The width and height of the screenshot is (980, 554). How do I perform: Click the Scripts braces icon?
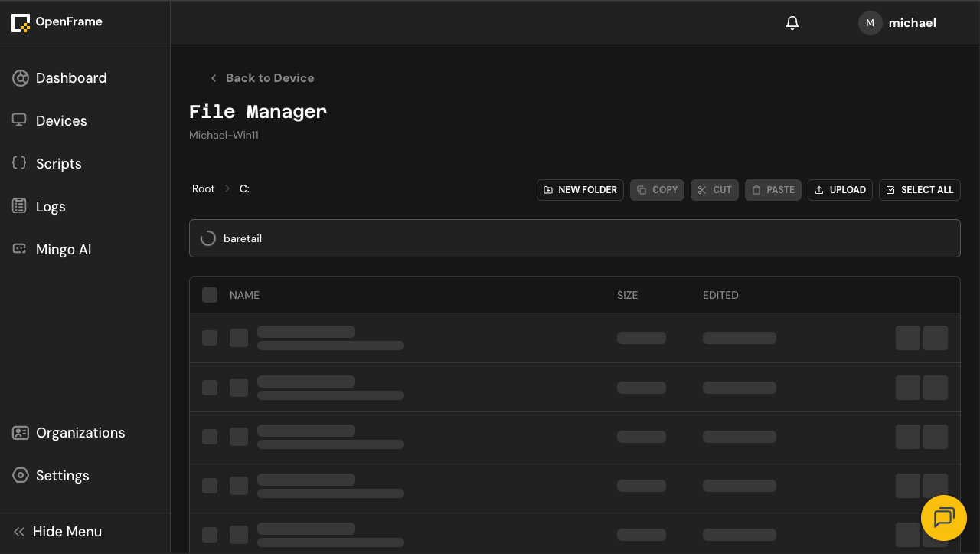20,163
